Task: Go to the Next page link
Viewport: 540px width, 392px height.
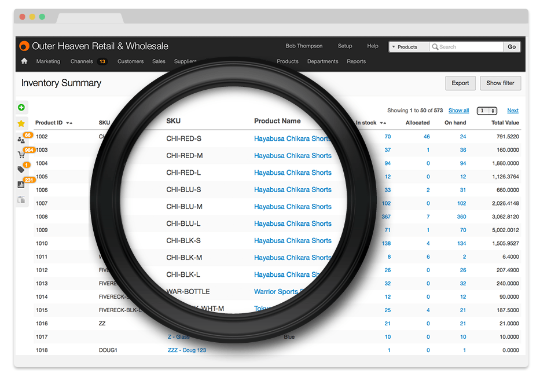Action: pos(513,111)
